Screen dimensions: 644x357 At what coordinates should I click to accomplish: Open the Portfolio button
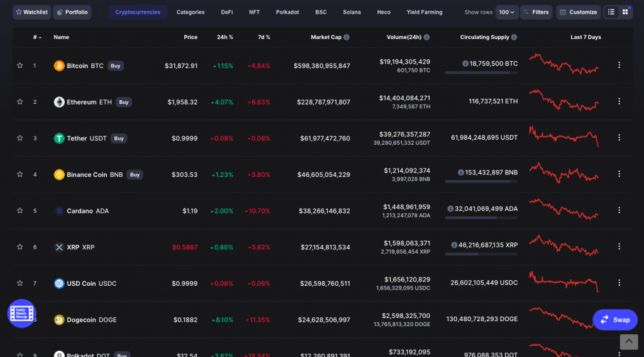(x=72, y=13)
